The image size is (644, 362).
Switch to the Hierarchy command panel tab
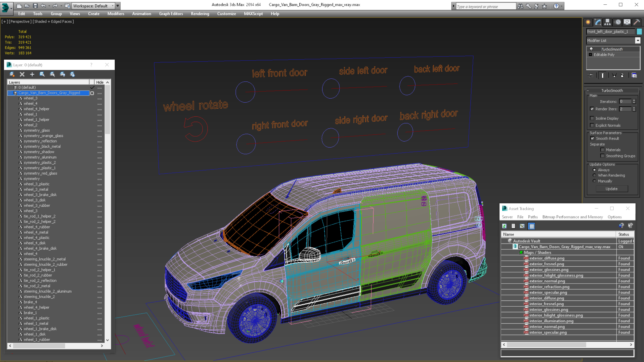[608, 22]
